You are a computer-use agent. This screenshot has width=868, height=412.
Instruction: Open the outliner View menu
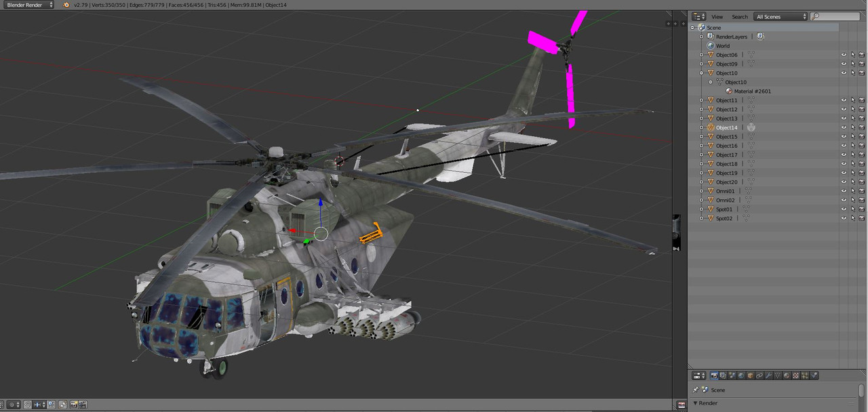717,16
